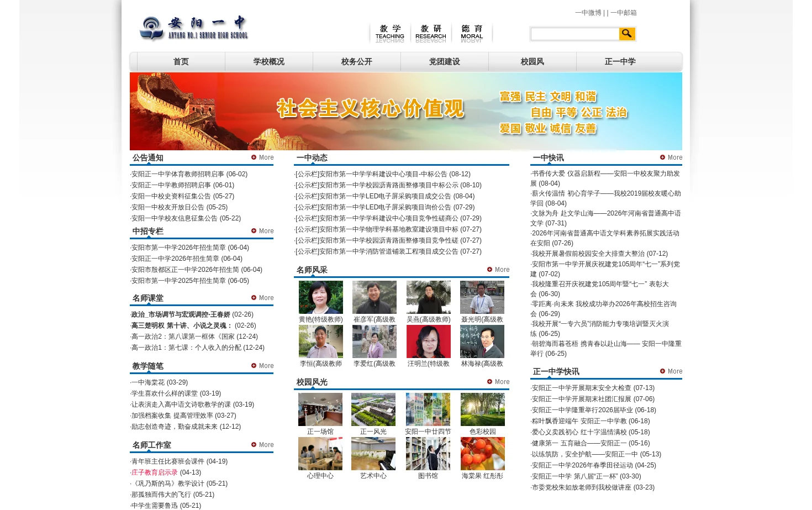The image size is (812, 510).
Task: Open 海棠果 红彤彤 campus photo
Action: pyautogui.click(x=483, y=454)
